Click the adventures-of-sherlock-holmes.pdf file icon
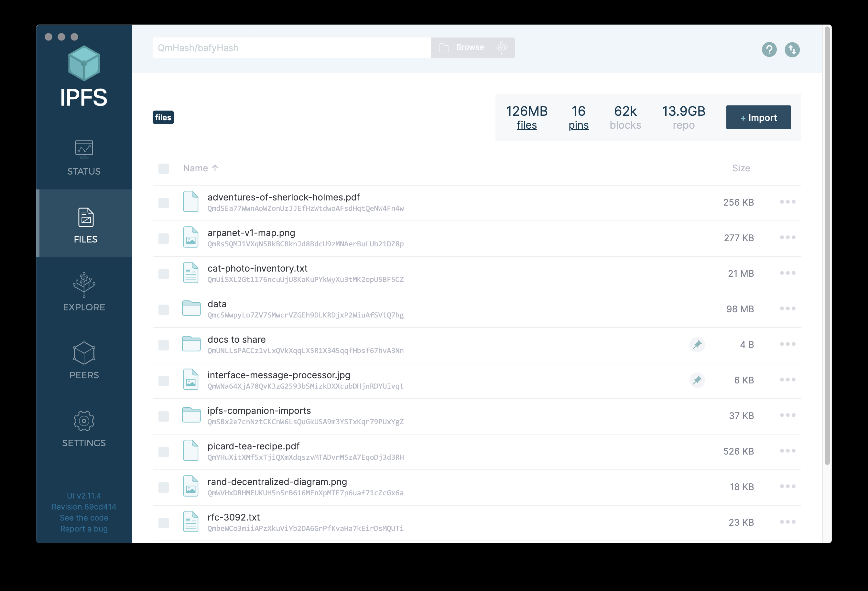This screenshot has height=591, width=868. click(x=190, y=202)
